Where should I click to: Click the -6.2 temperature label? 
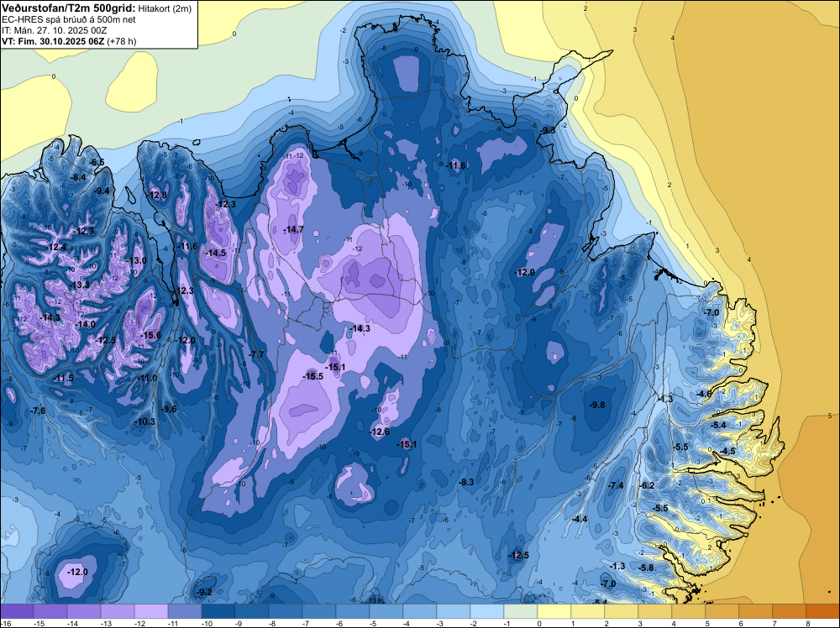(x=647, y=485)
